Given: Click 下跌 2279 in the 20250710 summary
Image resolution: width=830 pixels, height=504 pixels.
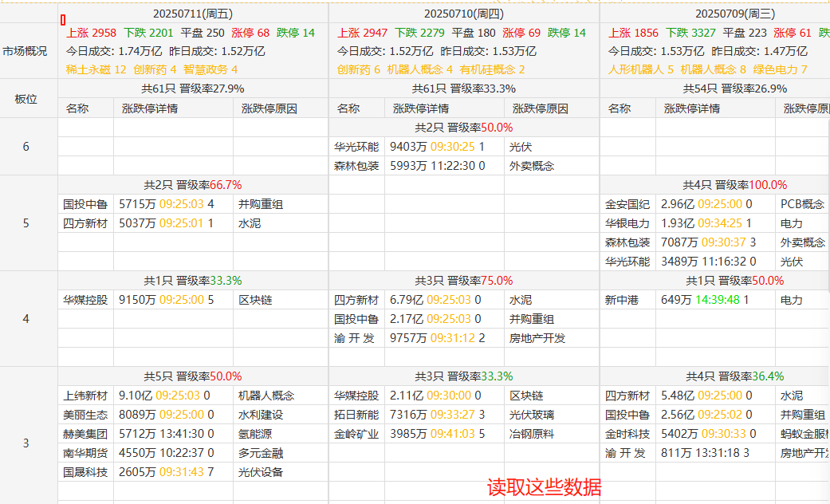Looking at the screenshot, I should (x=419, y=33).
